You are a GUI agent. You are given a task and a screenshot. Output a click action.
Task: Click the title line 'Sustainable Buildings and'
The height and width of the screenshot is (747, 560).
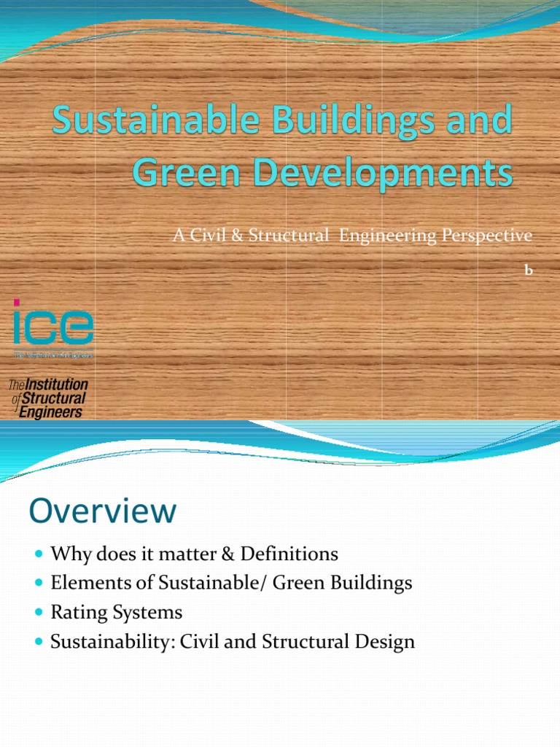[282, 121]
